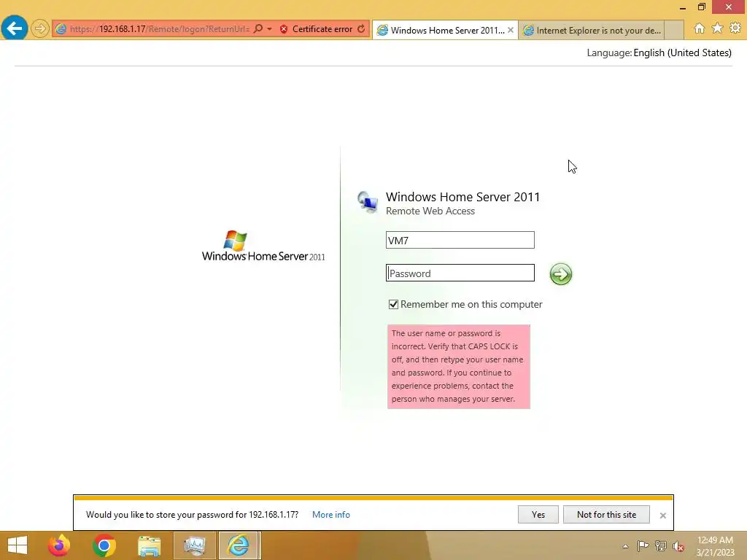
Task: Click the muted volume tray icon
Action: (x=678, y=546)
